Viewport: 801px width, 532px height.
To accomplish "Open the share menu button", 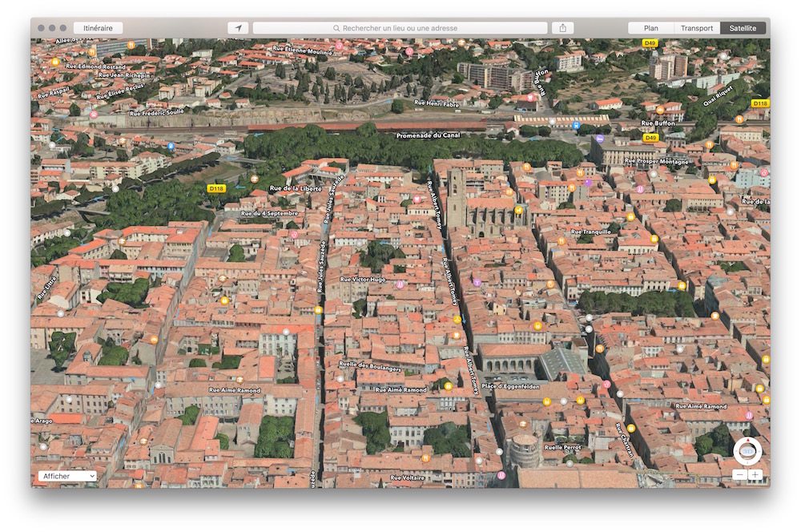I will 562,28.
